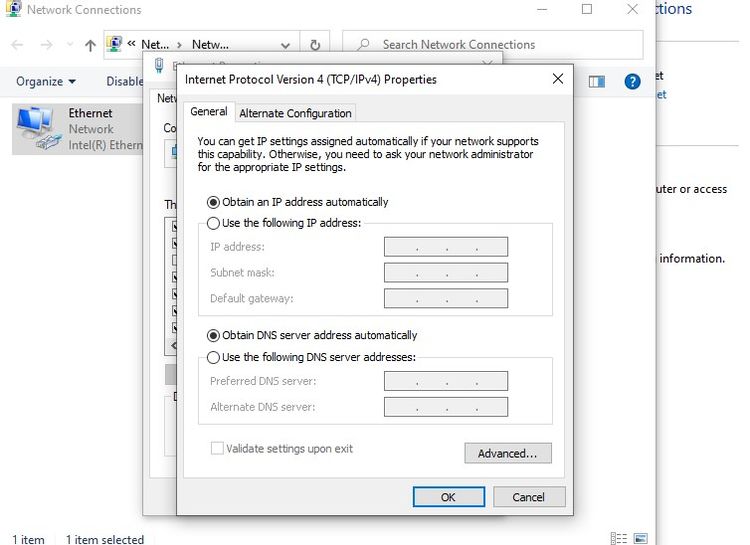Close the IPv4 Properties dialog

[558, 79]
